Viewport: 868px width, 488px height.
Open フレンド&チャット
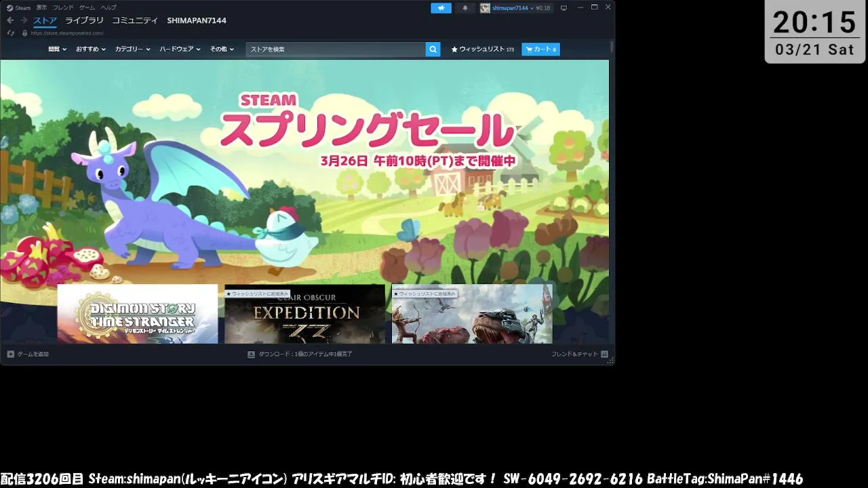coord(574,354)
